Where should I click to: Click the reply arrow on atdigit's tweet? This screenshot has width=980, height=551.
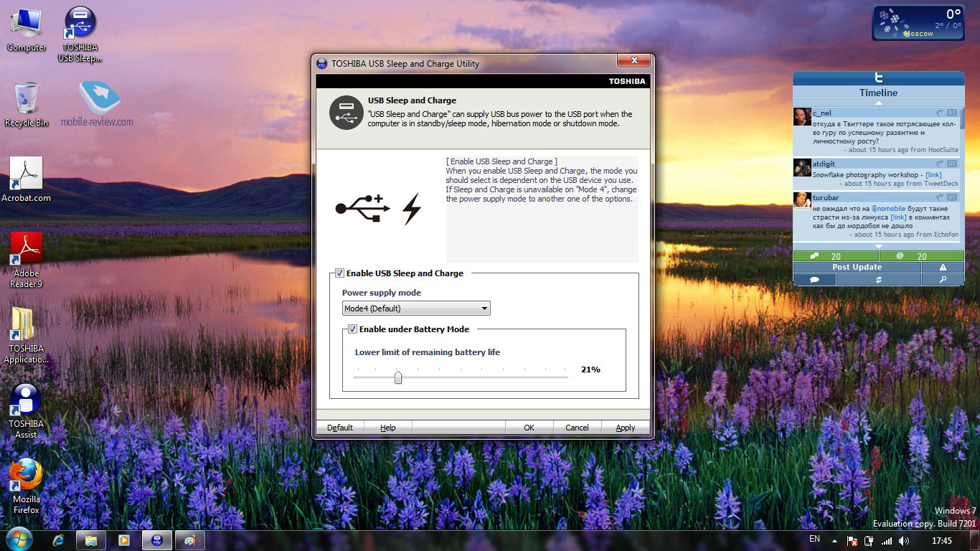tap(940, 164)
